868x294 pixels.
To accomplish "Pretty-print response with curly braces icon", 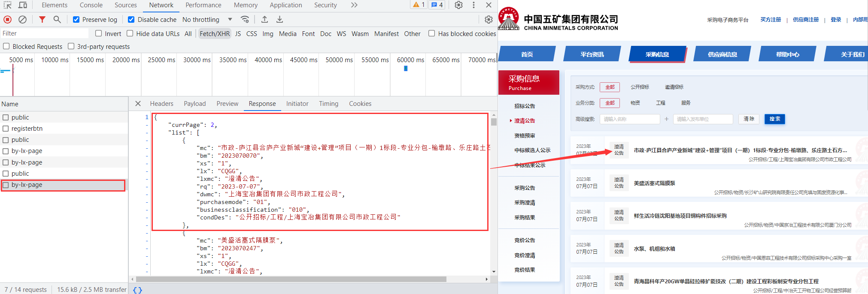I will point(137,290).
